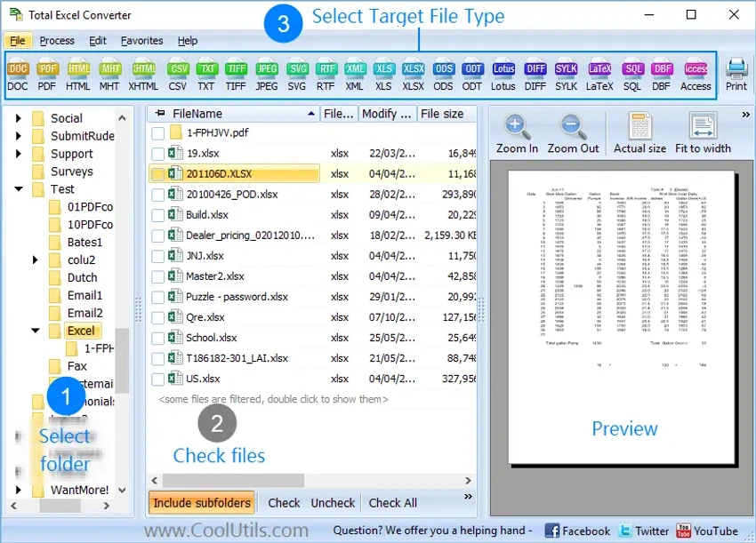Expand the Social folder
Screen dimensions: 756x543
[19, 118]
